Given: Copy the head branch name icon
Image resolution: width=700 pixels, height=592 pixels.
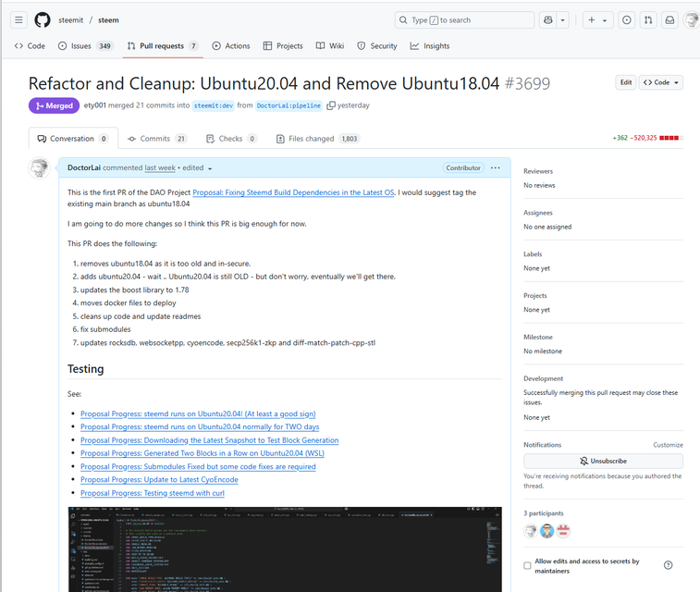Looking at the screenshot, I should 330,105.
